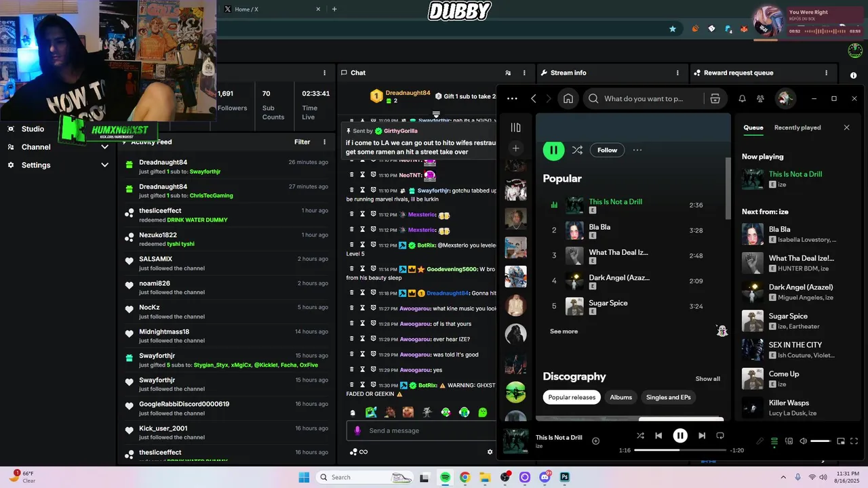The width and height of the screenshot is (868, 488).
Task: Open Windows Start menu
Action: [304, 477]
